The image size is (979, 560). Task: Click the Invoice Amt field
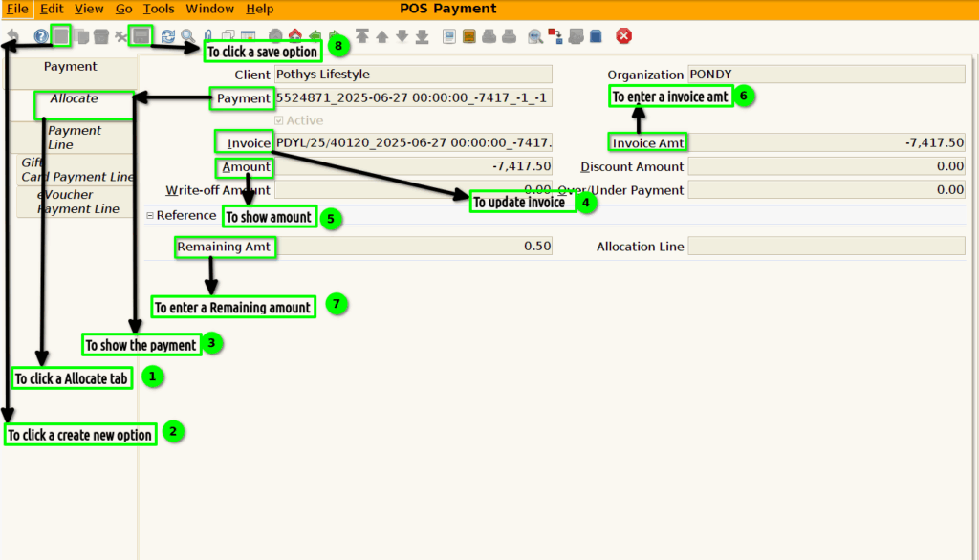[827, 143]
